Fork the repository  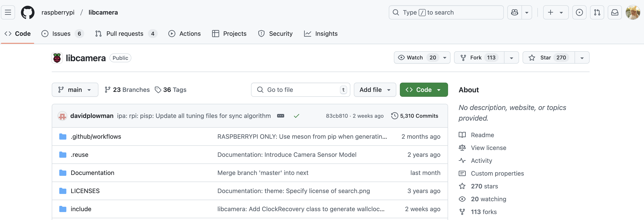[x=479, y=57]
